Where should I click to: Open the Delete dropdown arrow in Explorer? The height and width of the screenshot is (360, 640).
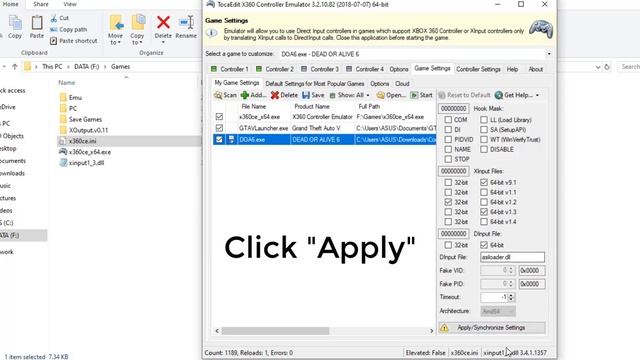[163, 42]
